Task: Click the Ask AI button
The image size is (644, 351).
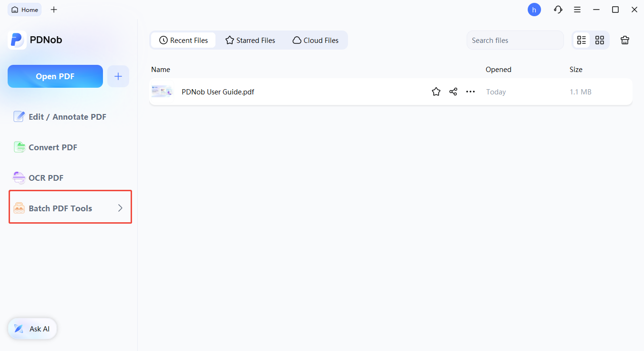Action: tap(32, 329)
